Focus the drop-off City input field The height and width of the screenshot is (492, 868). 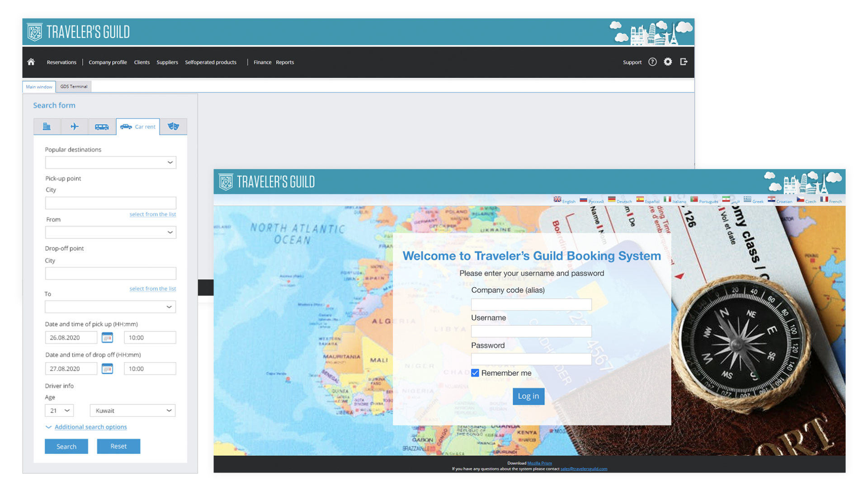[x=110, y=274]
